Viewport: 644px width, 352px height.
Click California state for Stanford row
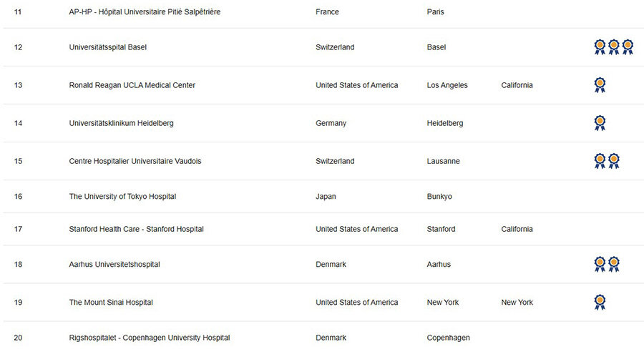pos(517,229)
